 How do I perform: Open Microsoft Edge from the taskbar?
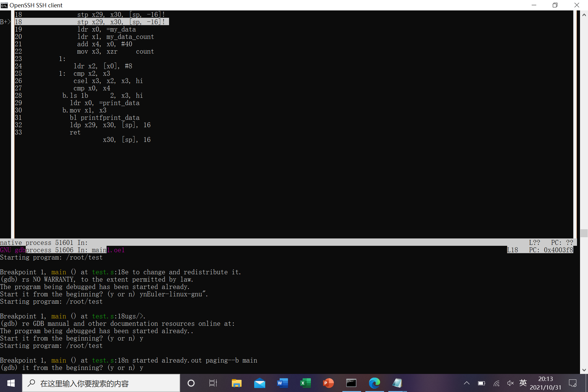[x=374, y=383]
